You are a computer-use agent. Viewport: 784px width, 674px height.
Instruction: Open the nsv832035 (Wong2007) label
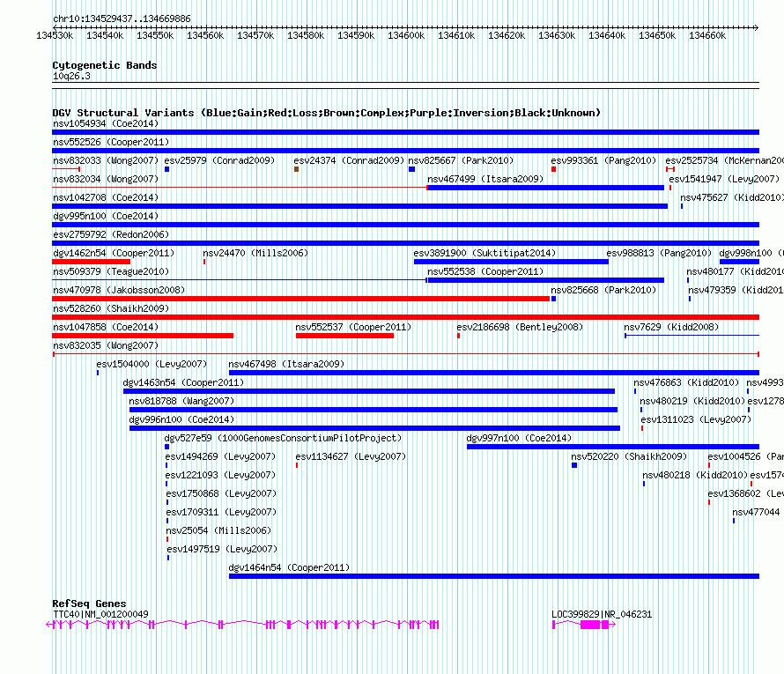point(106,345)
